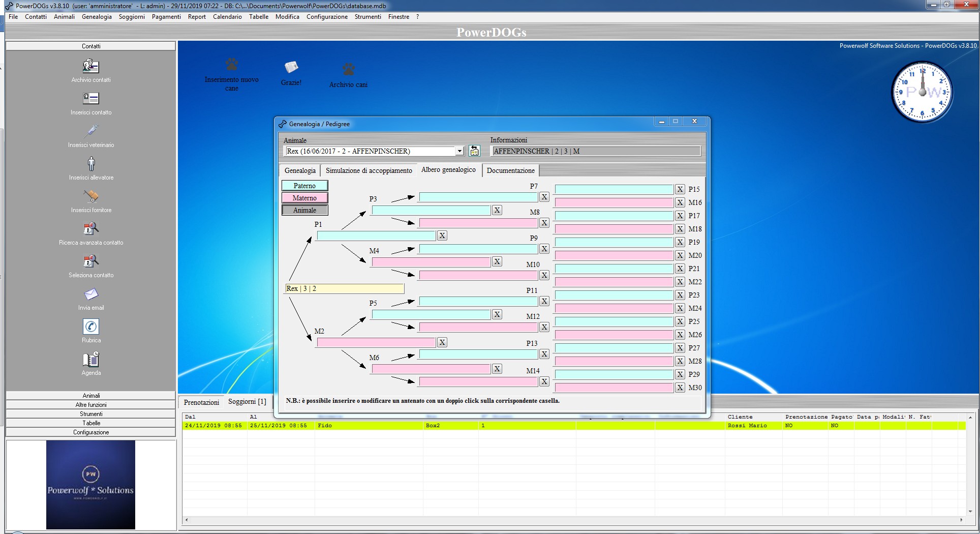Select the Prenotazioni tab
Viewport: 980px width, 534px height.
(201, 402)
